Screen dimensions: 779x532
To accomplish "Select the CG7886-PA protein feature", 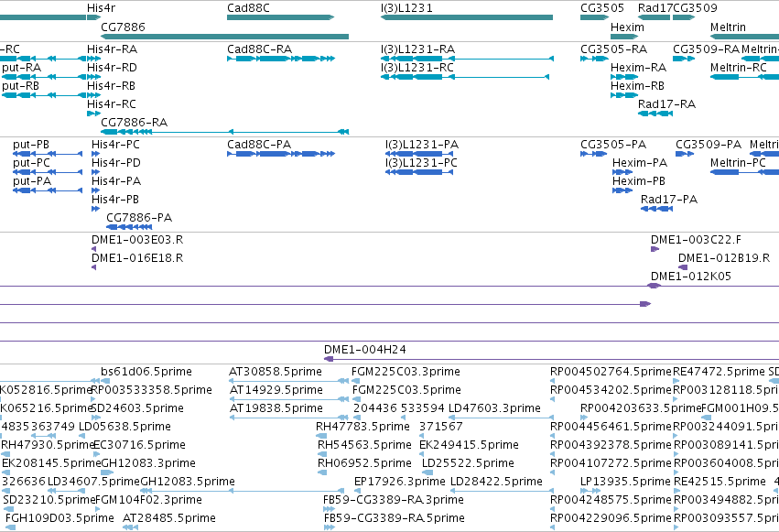I will click(x=129, y=227).
